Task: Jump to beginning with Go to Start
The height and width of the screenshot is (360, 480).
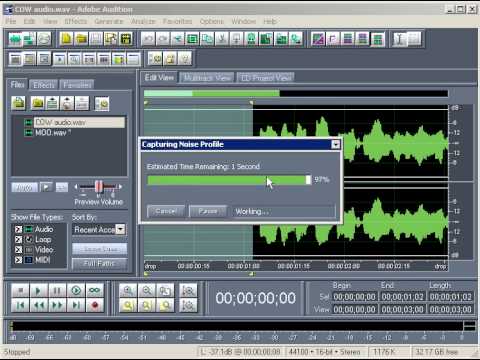Action: [x=20, y=305]
